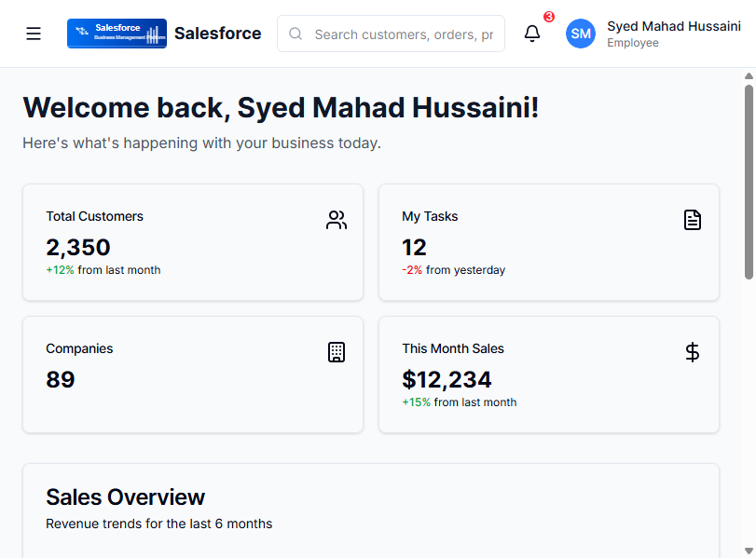Select the Companies stat card
The image size is (756, 558).
[193, 374]
